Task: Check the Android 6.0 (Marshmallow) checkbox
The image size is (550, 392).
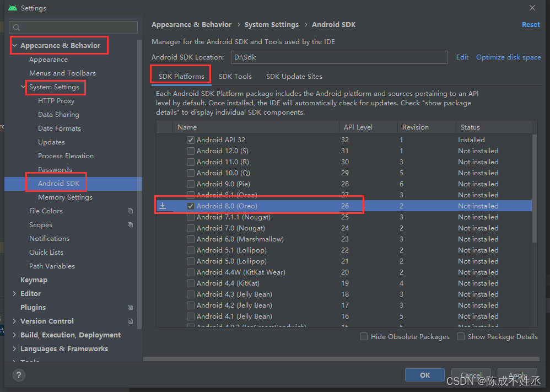Action: tap(191, 239)
